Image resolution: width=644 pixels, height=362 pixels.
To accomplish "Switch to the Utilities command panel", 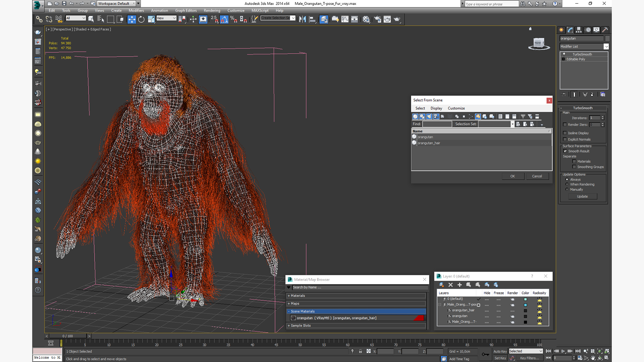I will (605, 30).
